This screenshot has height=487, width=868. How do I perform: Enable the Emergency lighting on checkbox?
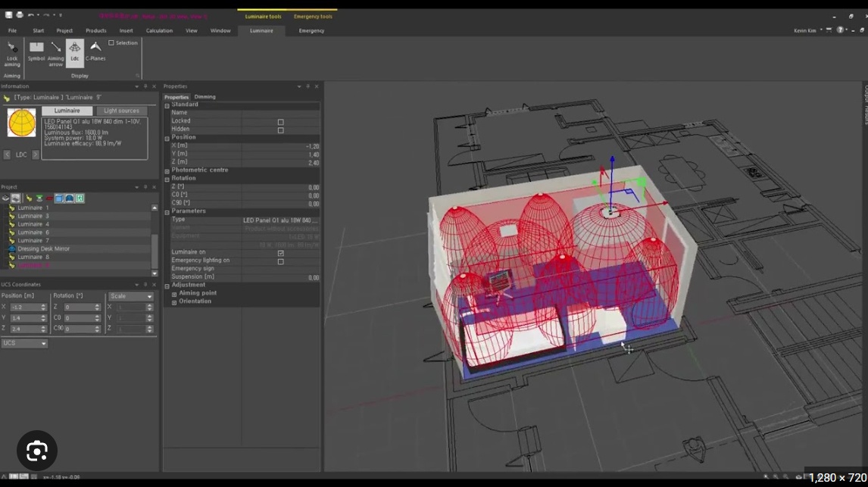281,261
